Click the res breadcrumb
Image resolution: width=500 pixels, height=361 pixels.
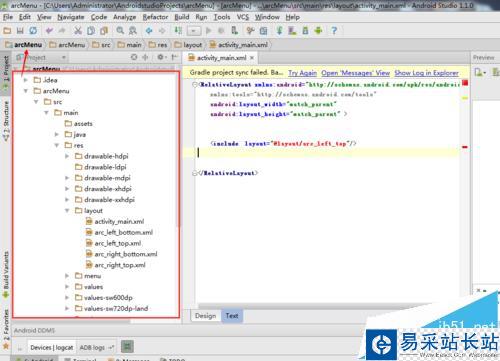pyautogui.click(x=158, y=45)
